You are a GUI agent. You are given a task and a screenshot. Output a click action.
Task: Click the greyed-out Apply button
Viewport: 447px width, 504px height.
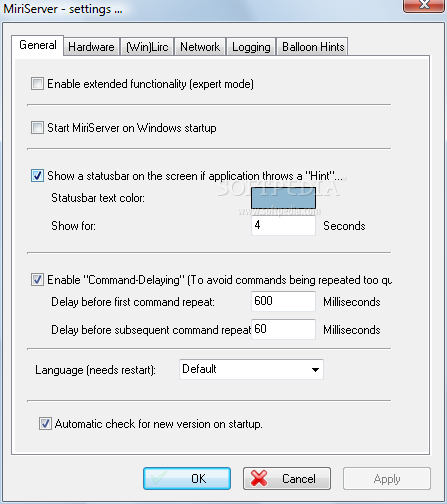click(387, 479)
